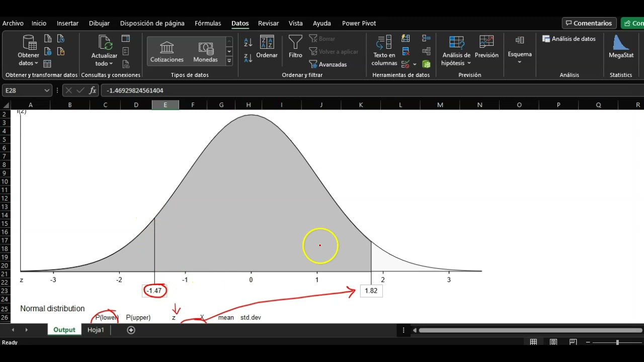Image resolution: width=644 pixels, height=362 pixels.
Task: Select the Output sheet tab
Action: point(64,330)
